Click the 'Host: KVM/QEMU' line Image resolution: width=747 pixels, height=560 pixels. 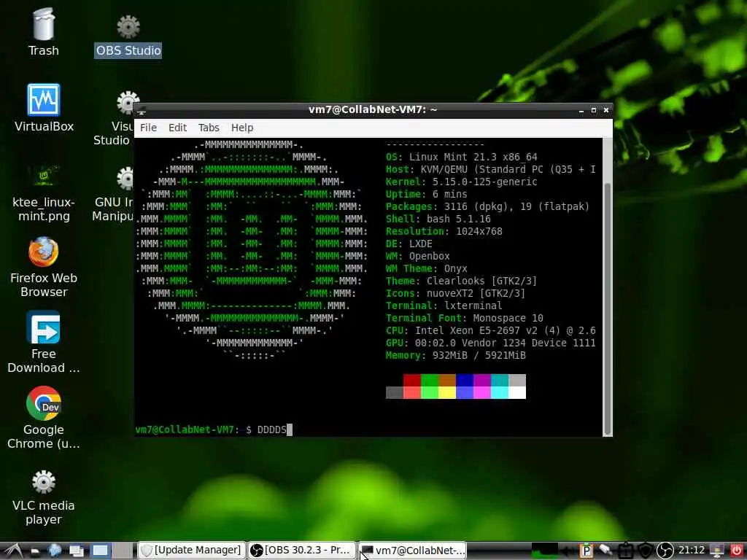click(491, 169)
